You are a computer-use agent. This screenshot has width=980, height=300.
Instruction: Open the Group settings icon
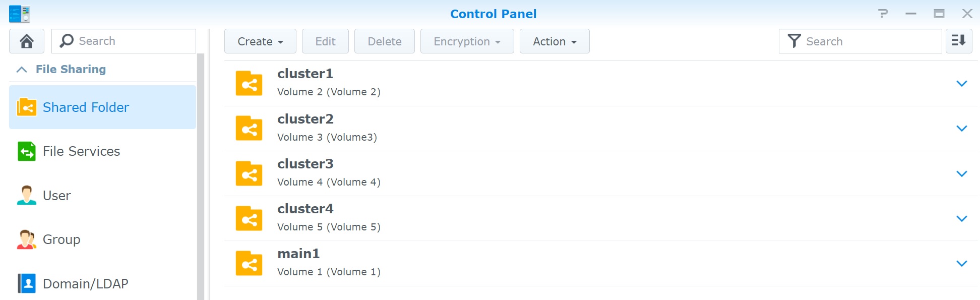pyautogui.click(x=27, y=239)
